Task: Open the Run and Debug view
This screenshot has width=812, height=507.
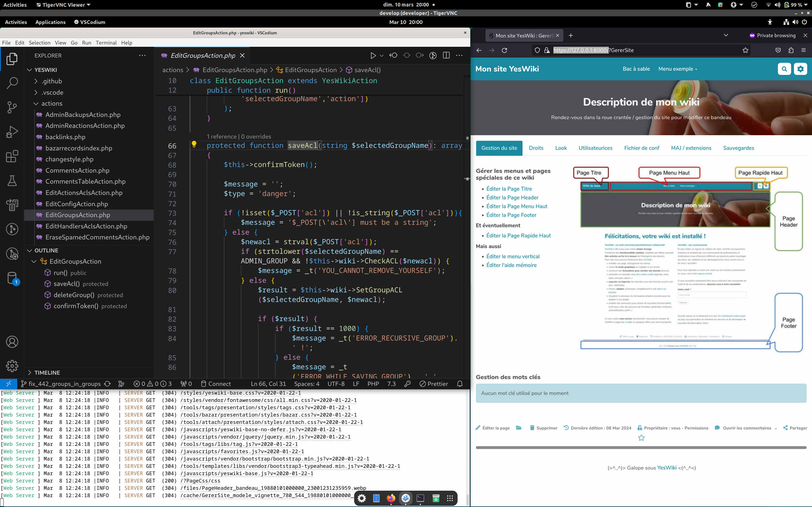Action: (12, 132)
